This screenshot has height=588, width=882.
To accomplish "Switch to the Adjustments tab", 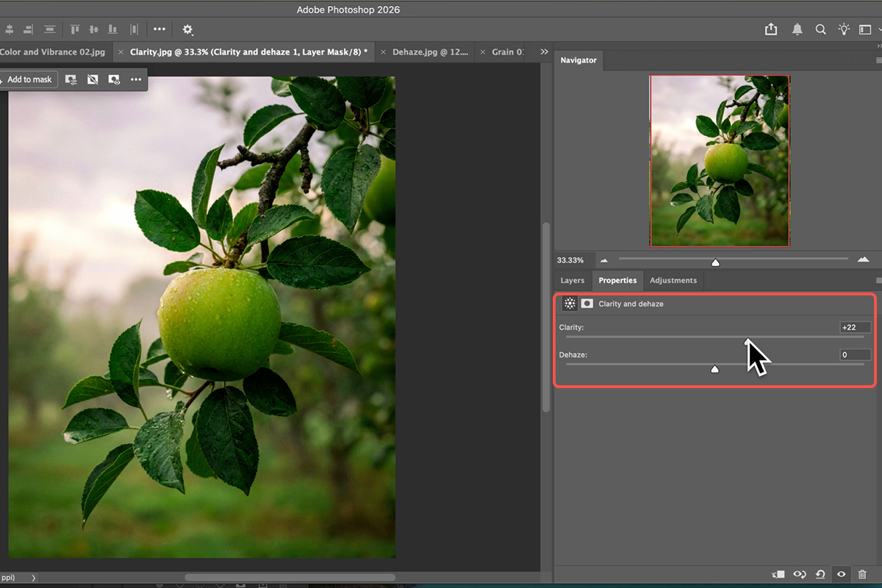I will point(673,280).
